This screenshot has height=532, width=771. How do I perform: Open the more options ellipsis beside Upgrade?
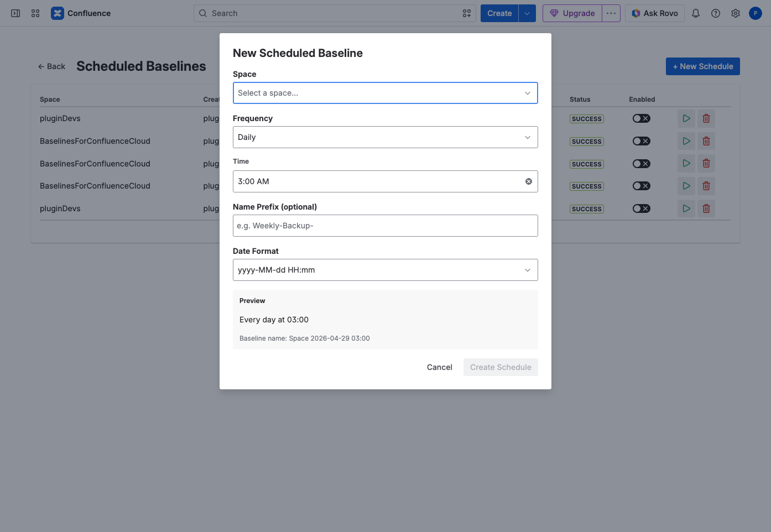[611, 13]
